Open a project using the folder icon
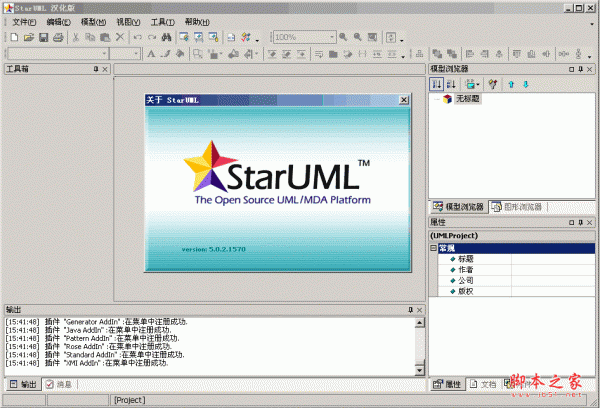 29,37
